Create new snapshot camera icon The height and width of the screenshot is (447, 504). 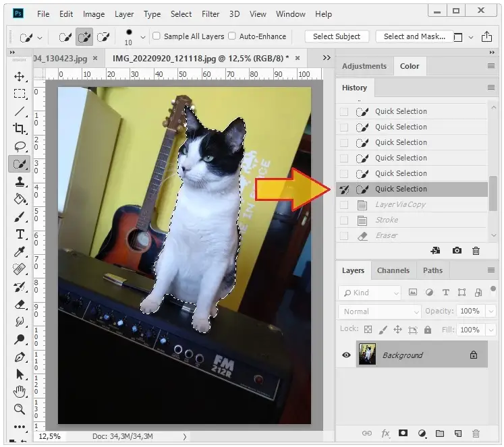pos(457,251)
